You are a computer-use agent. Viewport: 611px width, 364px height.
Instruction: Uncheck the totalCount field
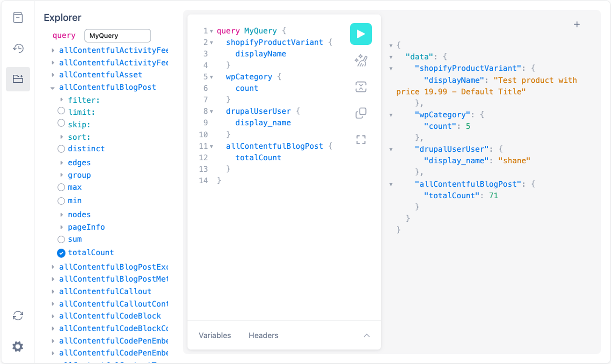pyautogui.click(x=61, y=253)
